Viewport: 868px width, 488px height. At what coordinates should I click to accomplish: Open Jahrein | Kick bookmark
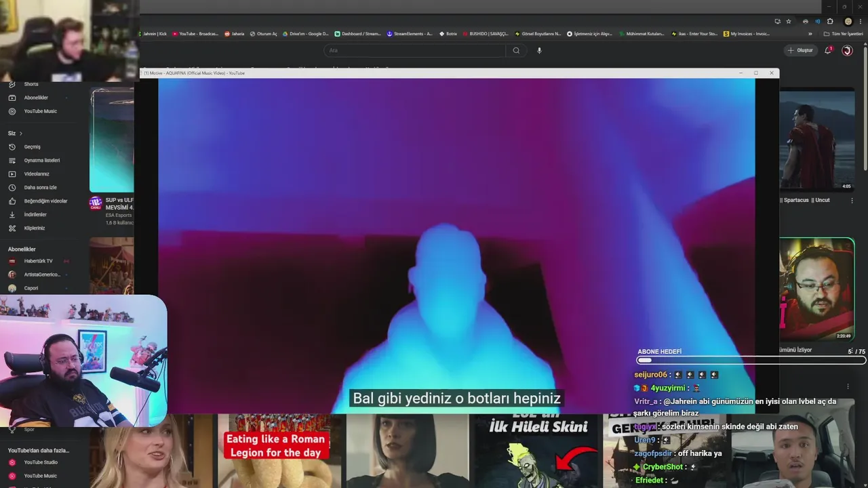point(153,33)
